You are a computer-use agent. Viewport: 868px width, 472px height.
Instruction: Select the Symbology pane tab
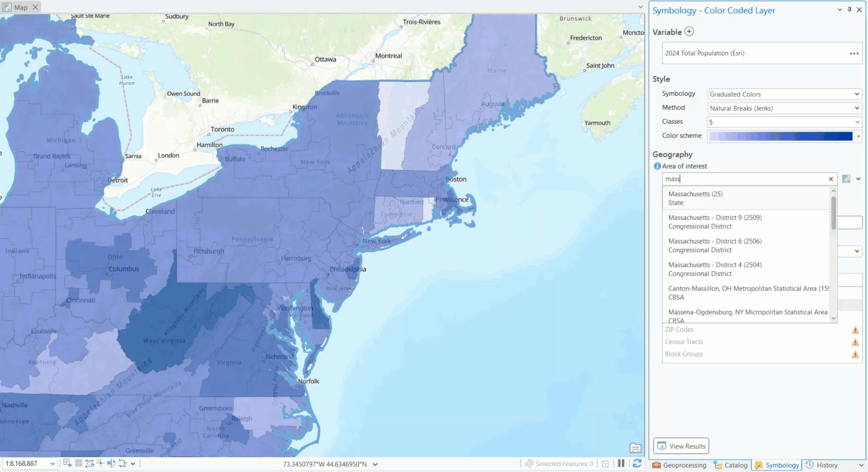click(x=777, y=465)
